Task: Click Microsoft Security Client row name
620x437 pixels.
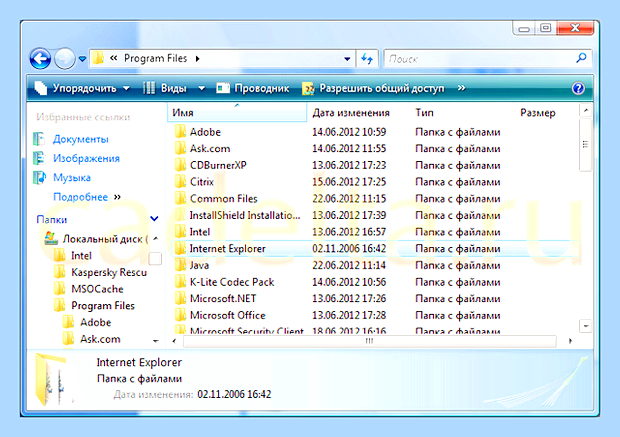Action: pos(246,330)
